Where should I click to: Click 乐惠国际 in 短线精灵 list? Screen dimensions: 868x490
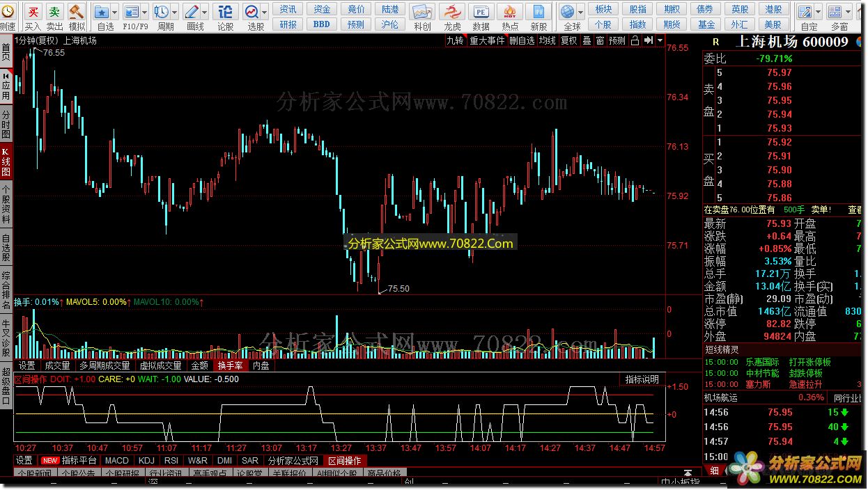pos(763,362)
